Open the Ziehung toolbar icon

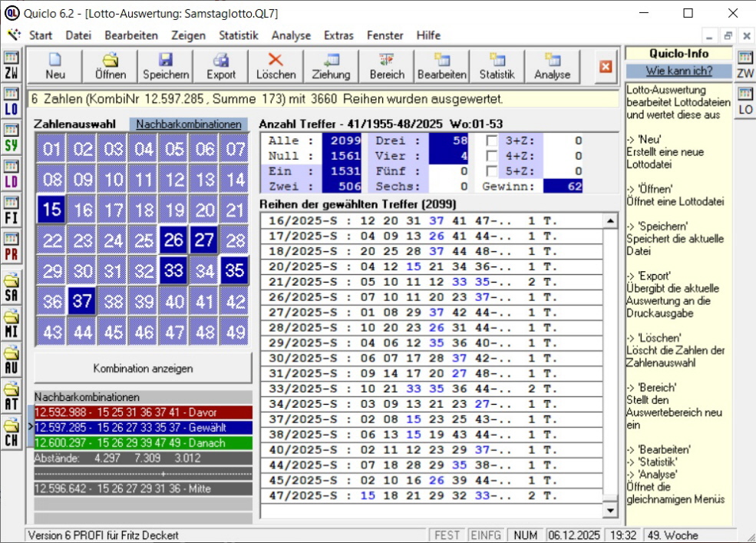(x=331, y=66)
